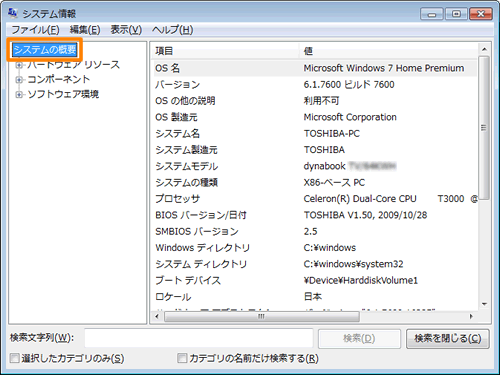Click the 項目 column header

(x=225, y=51)
